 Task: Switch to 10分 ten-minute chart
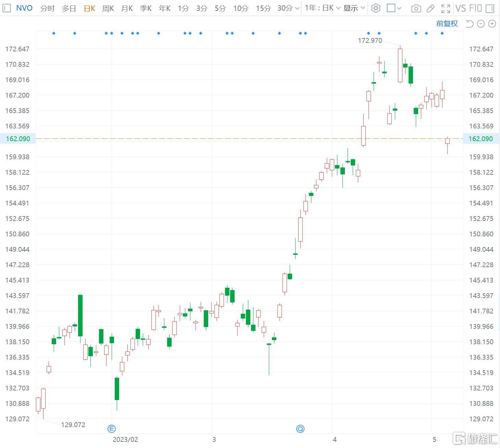click(x=241, y=8)
